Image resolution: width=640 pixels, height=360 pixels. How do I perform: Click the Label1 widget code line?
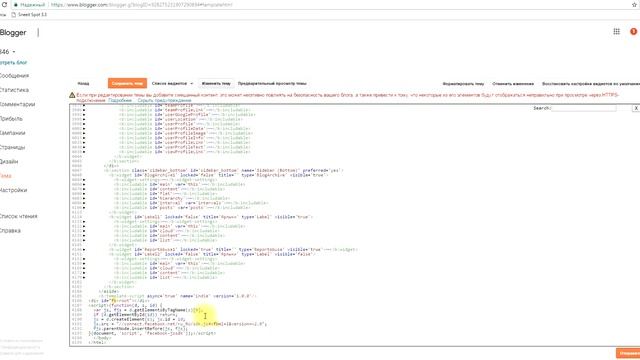click(x=211, y=217)
